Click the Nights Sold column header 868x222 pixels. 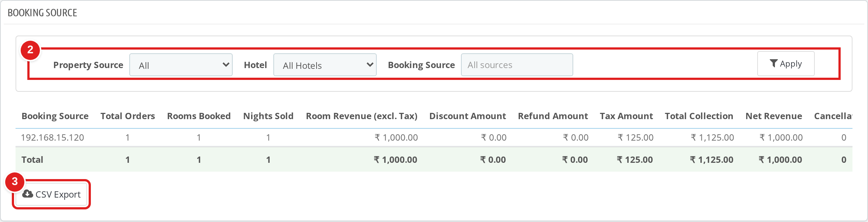[x=268, y=116]
